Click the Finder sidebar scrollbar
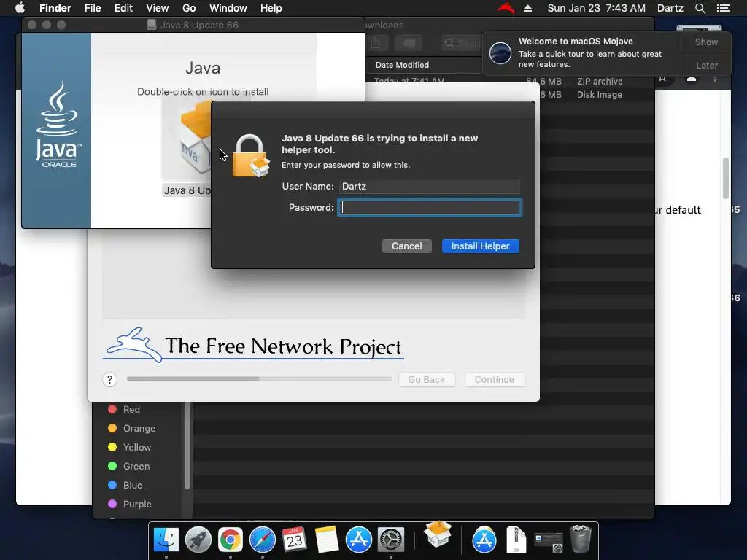747x560 pixels. [x=187, y=446]
